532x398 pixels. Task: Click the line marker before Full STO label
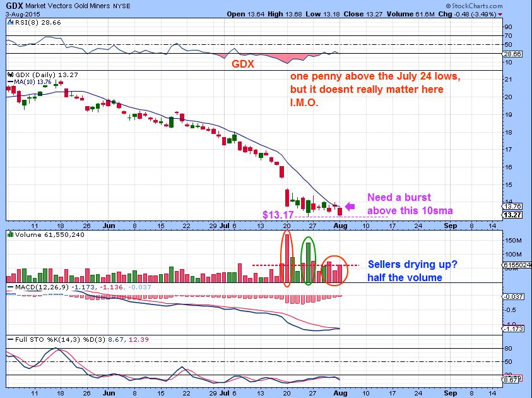[x=11, y=339]
